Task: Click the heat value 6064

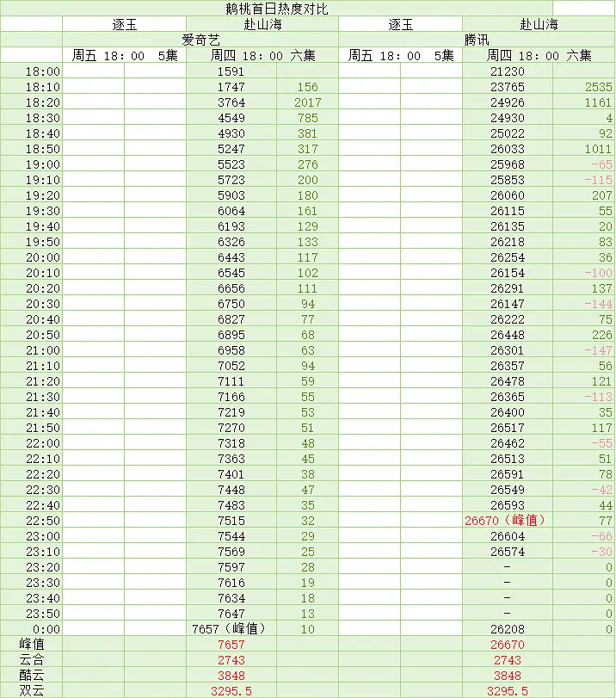Action: [x=231, y=211]
